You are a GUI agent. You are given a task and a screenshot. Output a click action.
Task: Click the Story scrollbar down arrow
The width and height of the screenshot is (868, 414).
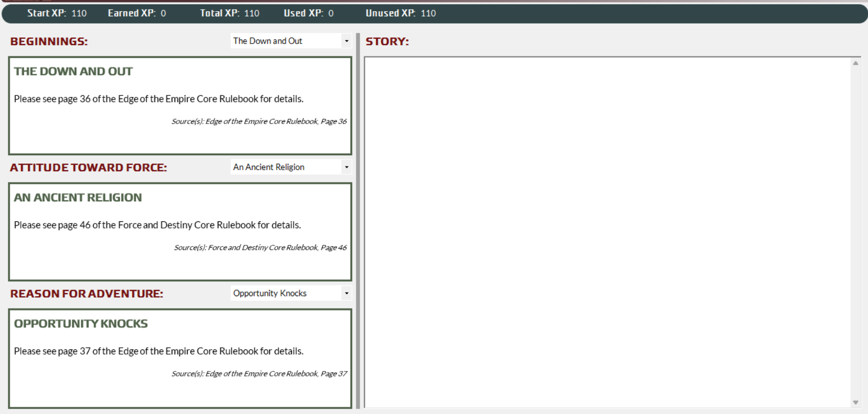click(x=855, y=402)
